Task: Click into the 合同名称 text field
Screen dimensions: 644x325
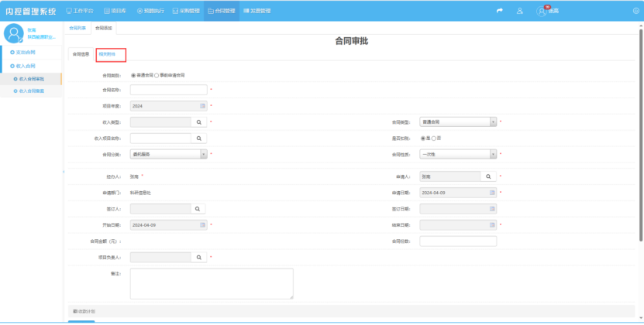Action: coord(168,90)
